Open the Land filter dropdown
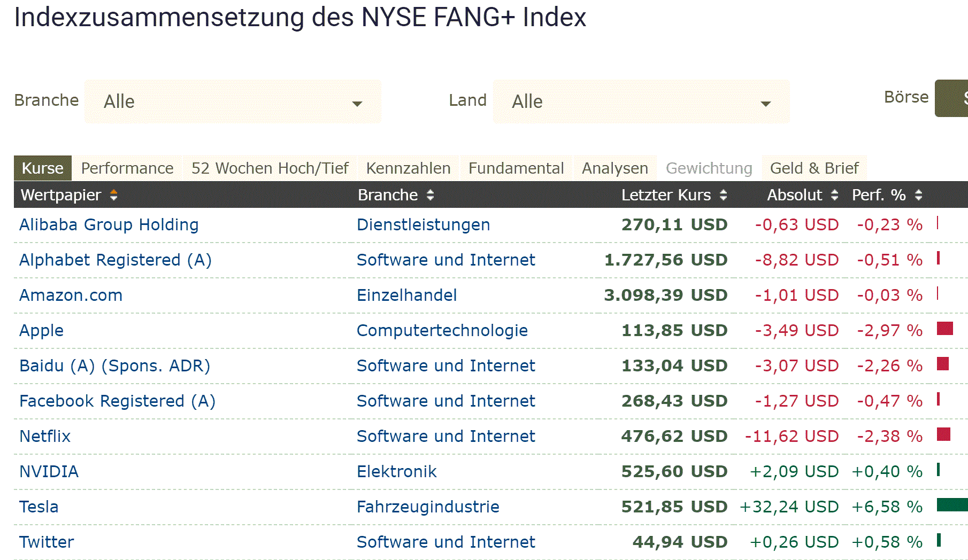The image size is (968, 560). coord(641,102)
